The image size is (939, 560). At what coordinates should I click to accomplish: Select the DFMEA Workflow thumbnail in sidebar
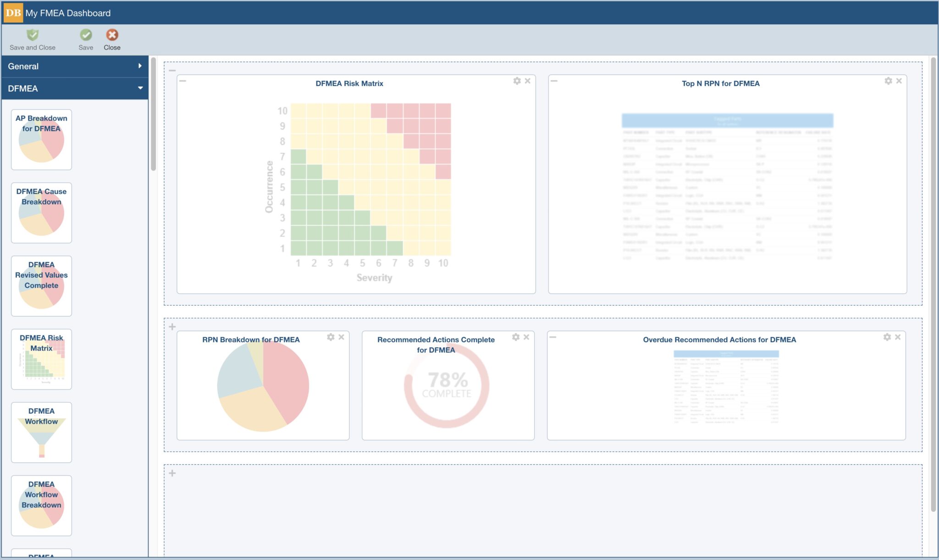coord(41,433)
